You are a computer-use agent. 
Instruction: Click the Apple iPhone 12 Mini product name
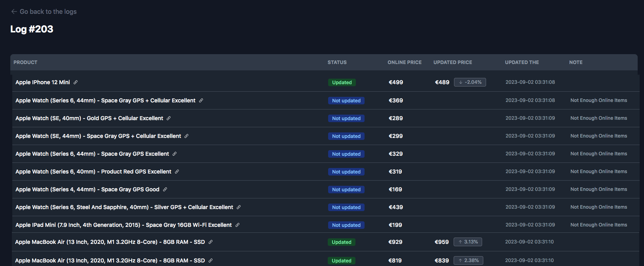pos(43,82)
